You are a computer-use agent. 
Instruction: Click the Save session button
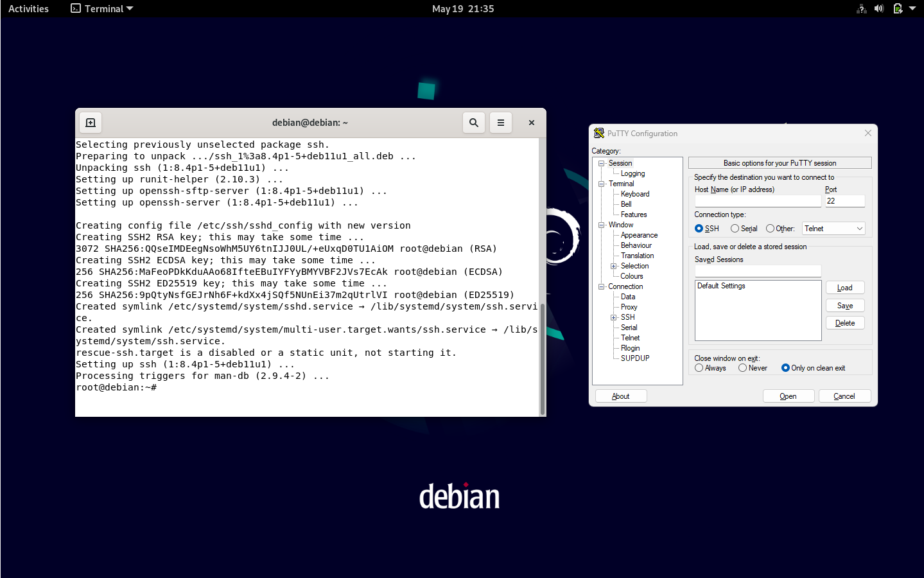[x=845, y=306]
